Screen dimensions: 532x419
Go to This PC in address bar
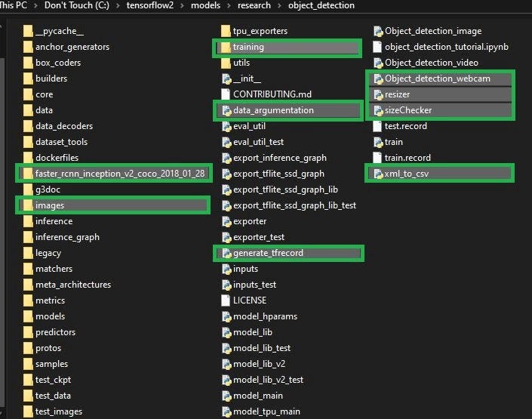tap(14, 5)
